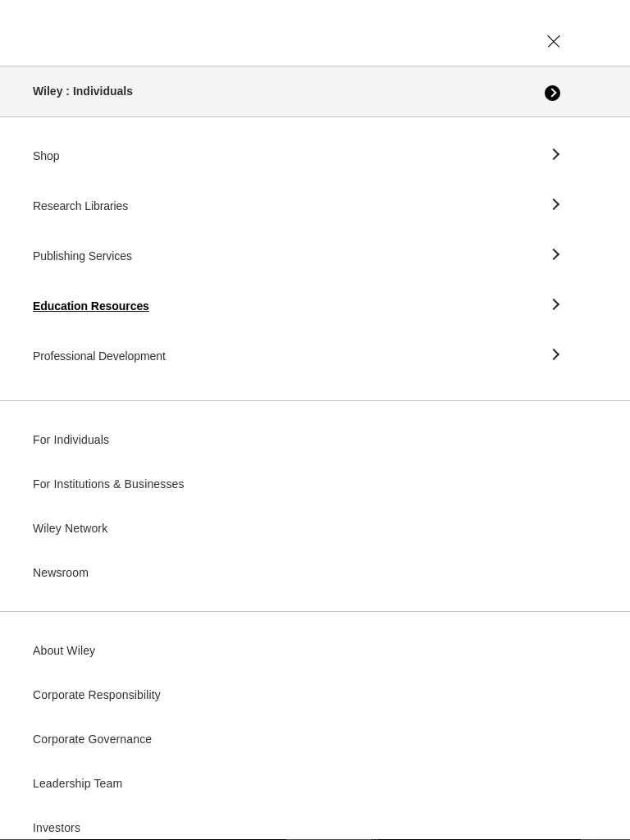Open Corporate Responsibility link
The image size is (630, 840).
point(97,696)
